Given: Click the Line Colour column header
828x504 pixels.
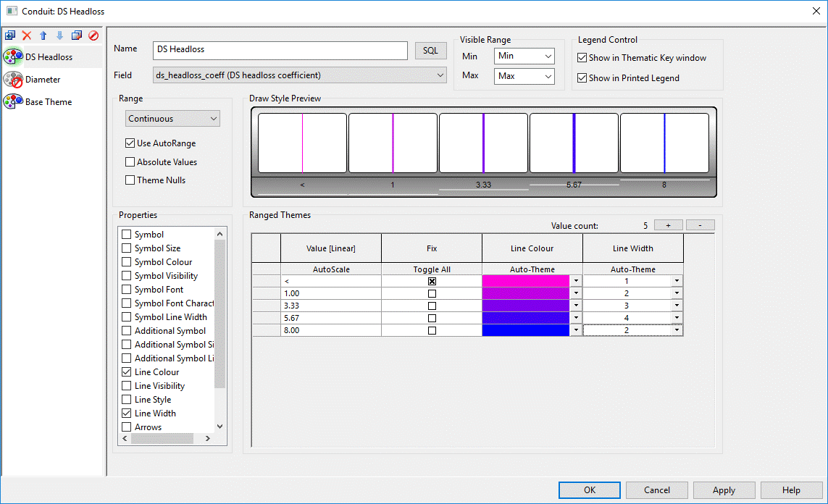Looking at the screenshot, I should (x=532, y=248).
